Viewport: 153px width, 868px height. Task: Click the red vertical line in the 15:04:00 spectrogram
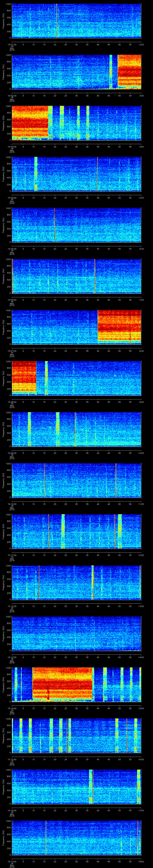click(98, 174)
